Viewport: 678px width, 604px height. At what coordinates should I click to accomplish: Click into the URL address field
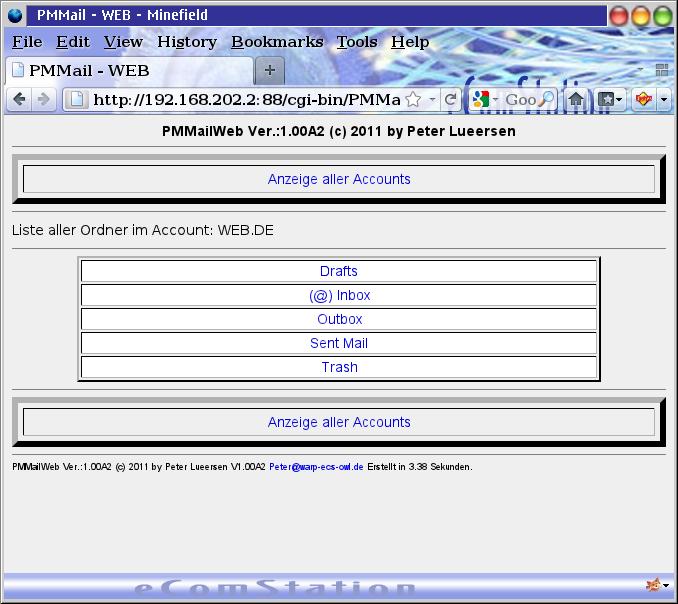(x=245, y=99)
